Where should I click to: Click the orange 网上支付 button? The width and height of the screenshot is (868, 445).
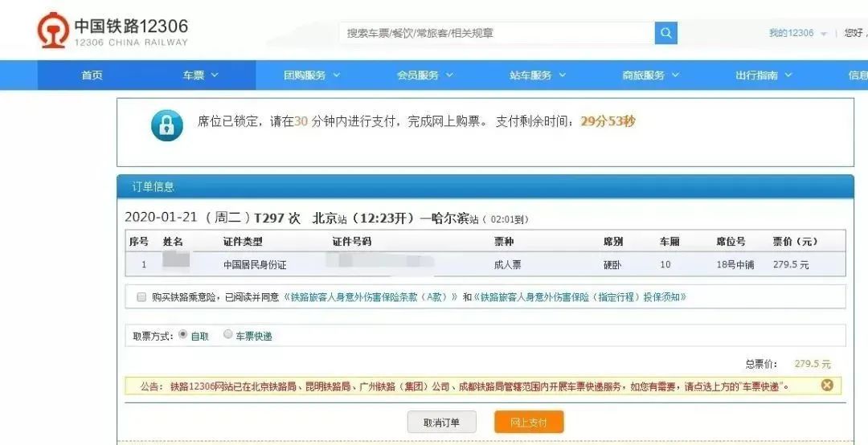[528, 423]
